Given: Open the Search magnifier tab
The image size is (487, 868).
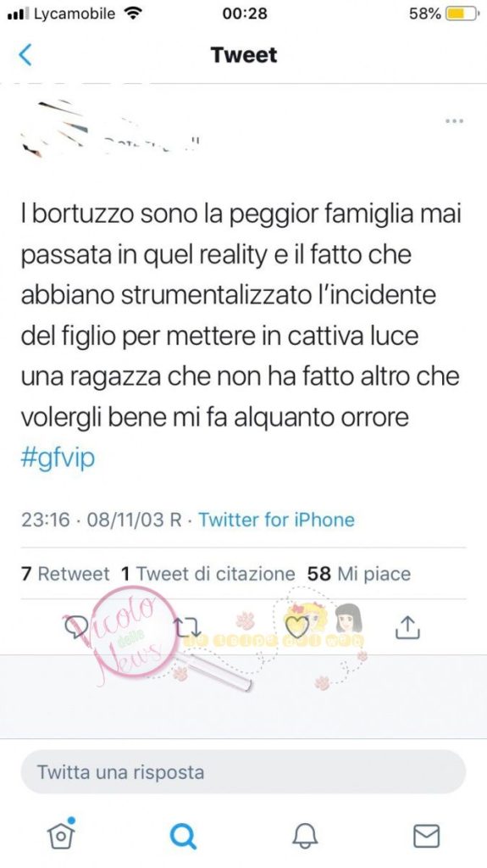Looking at the screenshot, I should click(183, 835).
